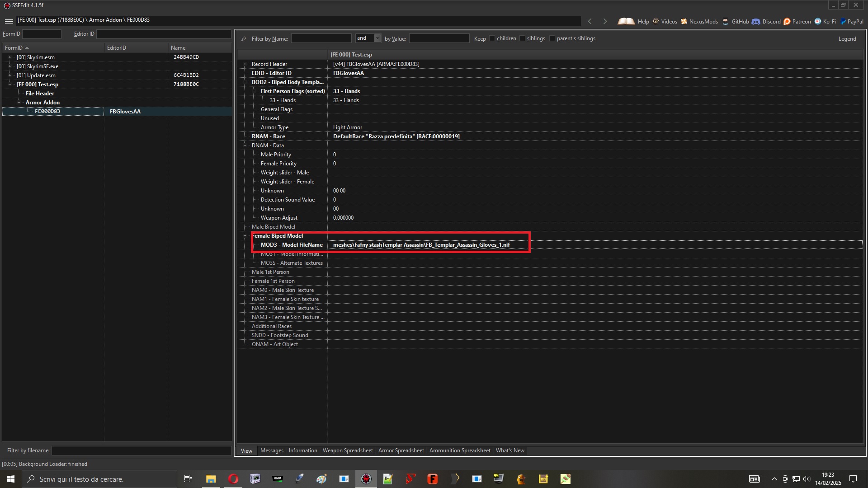Focus the Editor ID search field
Viewport: 868px width, 488px height.
[x=164, y=34]
